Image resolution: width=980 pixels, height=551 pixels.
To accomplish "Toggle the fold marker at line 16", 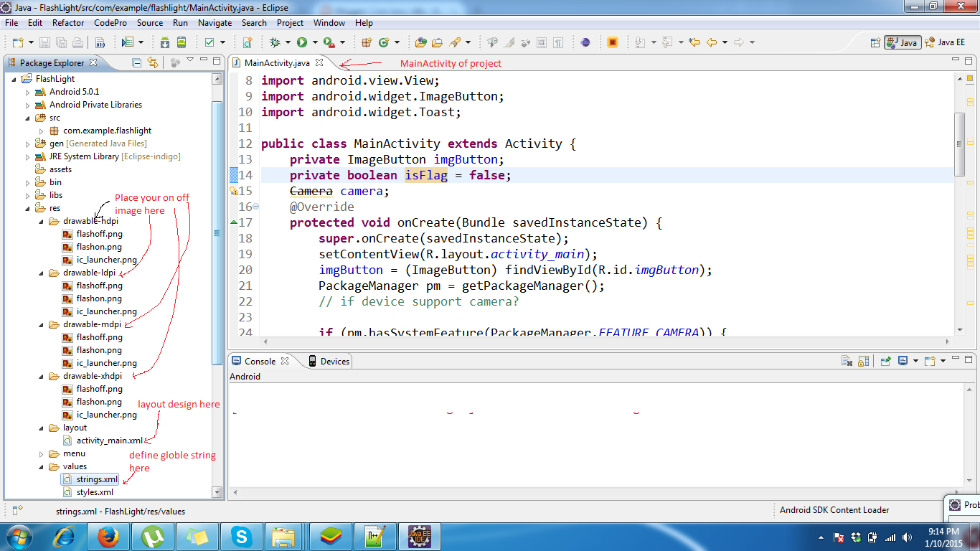I will coord(256,207).
